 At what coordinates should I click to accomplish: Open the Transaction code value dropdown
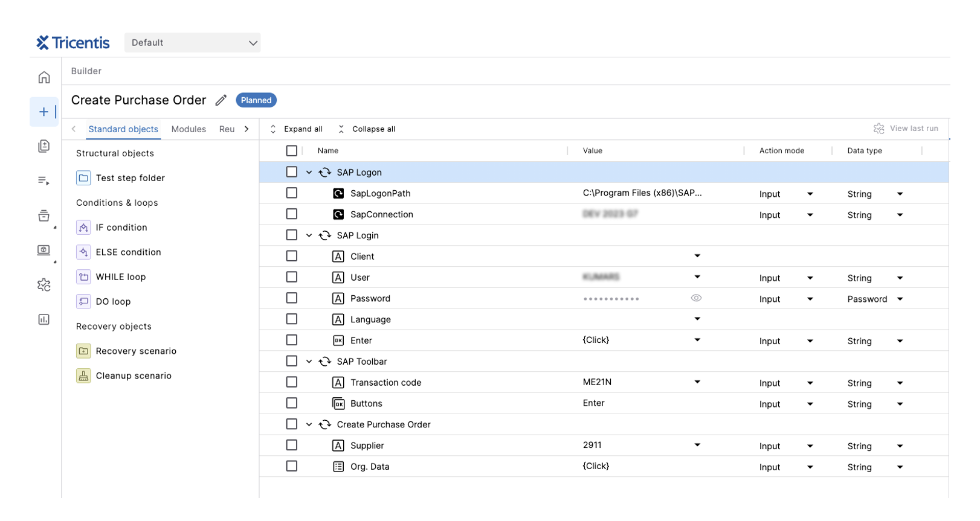[x=697, y=382]
